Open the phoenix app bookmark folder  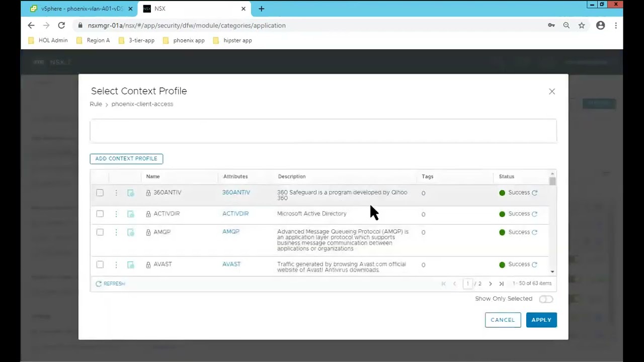184,40
